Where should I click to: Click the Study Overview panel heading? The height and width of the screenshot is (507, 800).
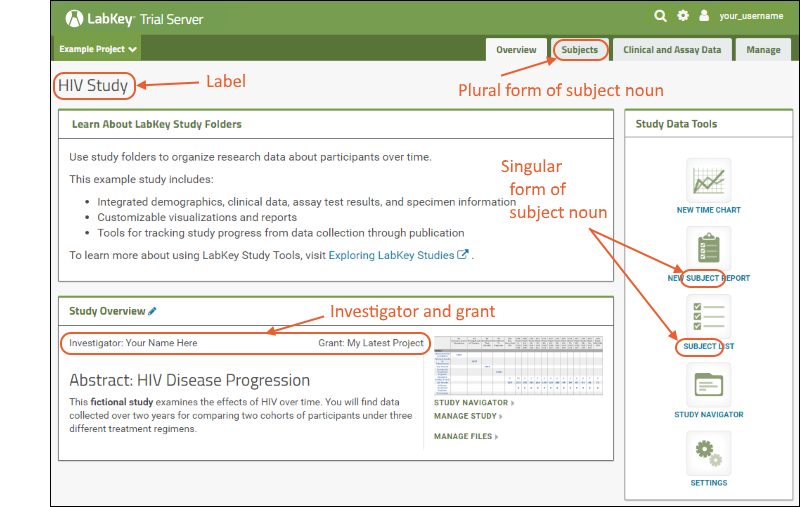107,311
